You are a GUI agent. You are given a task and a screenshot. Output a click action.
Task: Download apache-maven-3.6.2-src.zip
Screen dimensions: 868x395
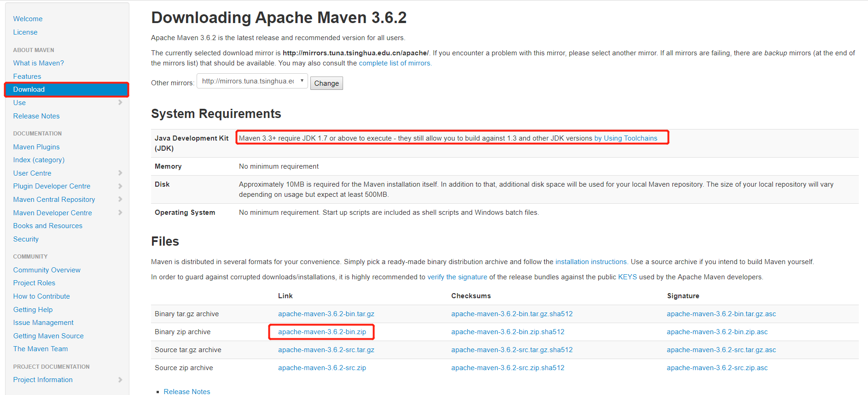322,368
